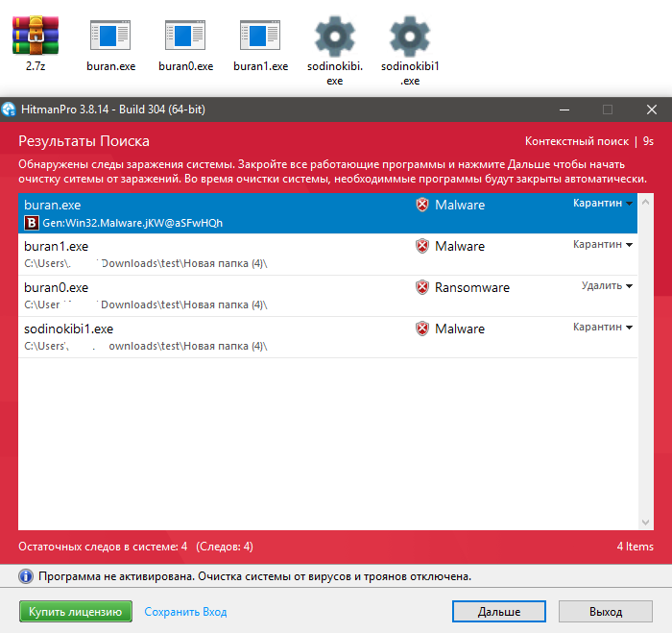Click the HitmanPro title bar logo
This screenshot has height=633, width=672.
click(9, 110)
